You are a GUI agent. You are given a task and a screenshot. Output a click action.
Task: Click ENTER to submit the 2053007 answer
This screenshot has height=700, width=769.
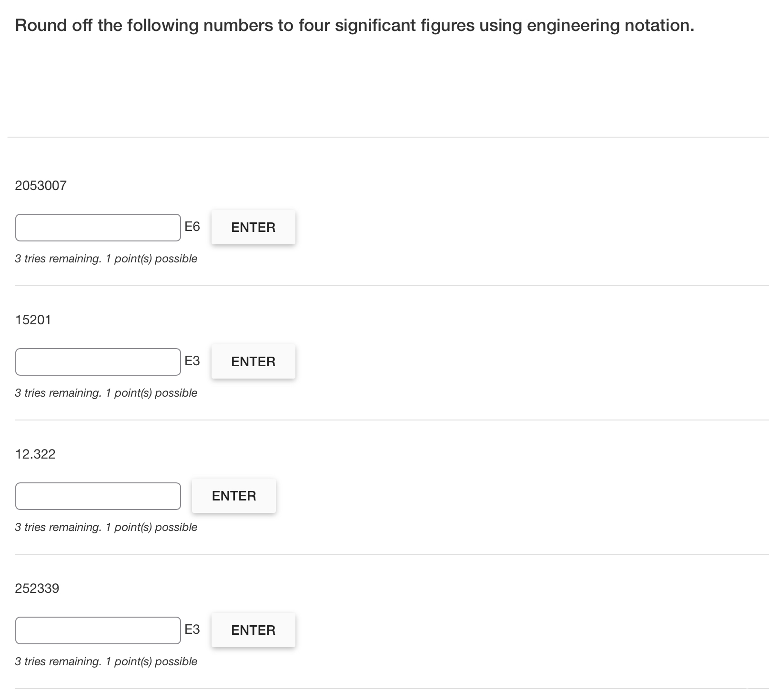253,227
